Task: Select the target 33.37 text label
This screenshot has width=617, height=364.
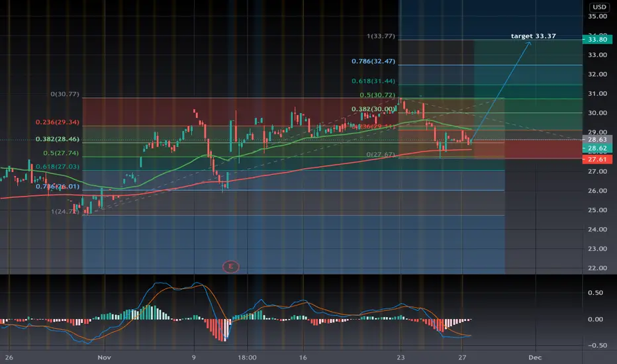Action: click(533, 36)
